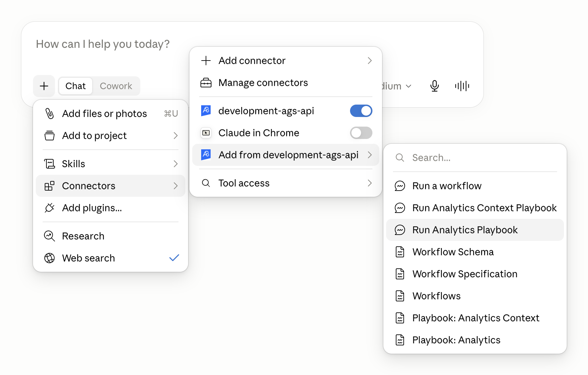The width and height of the screenshot is (588, 375).
Task: Click the Add to project box icon
Action: click(50, 136)
